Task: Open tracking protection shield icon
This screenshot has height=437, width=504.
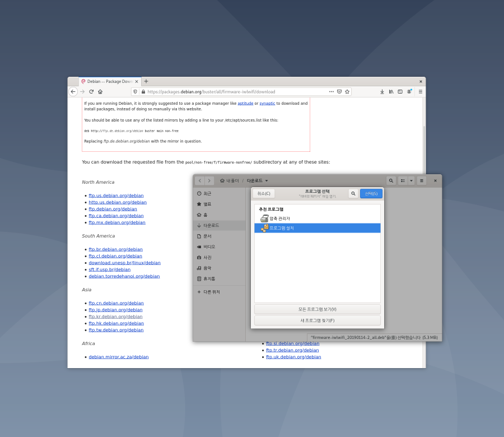Action: (x=136, y=92)
